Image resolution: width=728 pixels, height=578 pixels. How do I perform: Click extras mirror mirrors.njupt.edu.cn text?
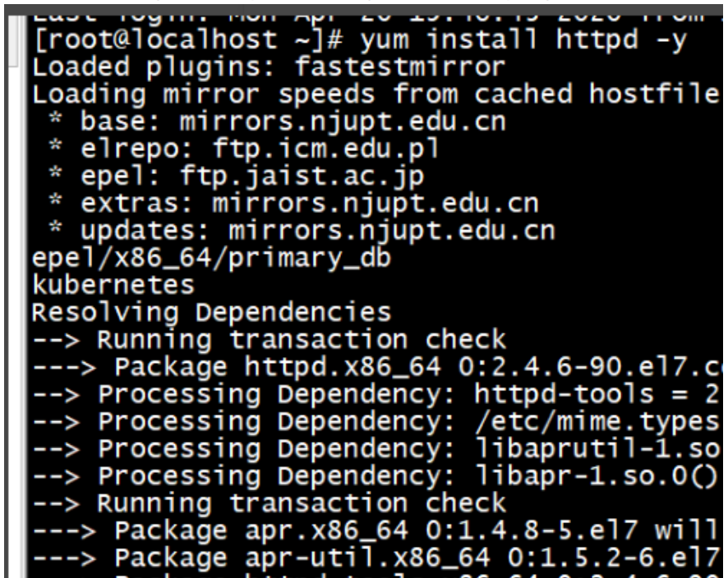(376, 204)
